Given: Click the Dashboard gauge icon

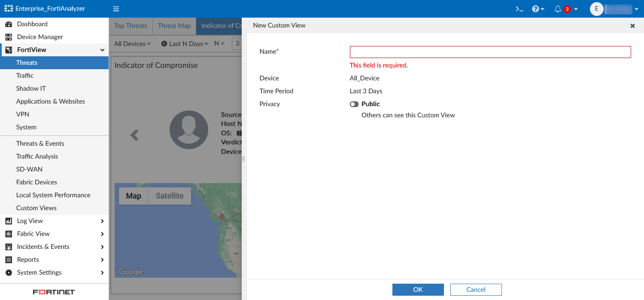Looking at the screenshot, I should 9,24.
